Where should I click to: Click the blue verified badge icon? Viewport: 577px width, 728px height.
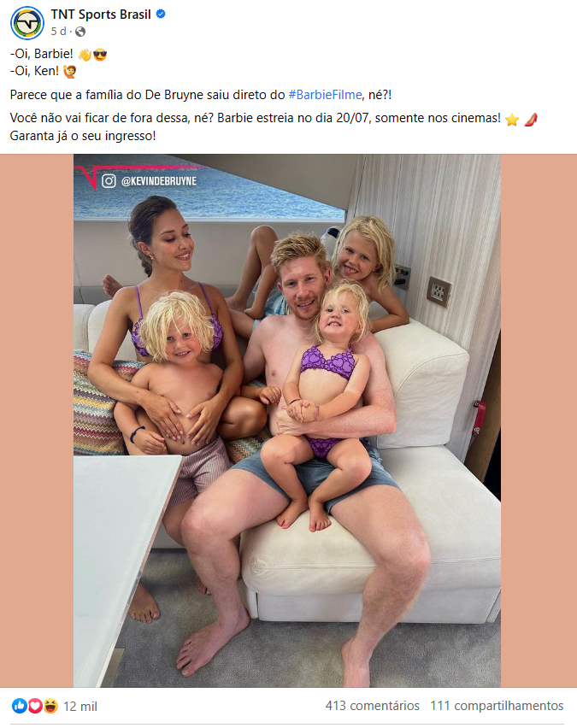pos(161,15)
